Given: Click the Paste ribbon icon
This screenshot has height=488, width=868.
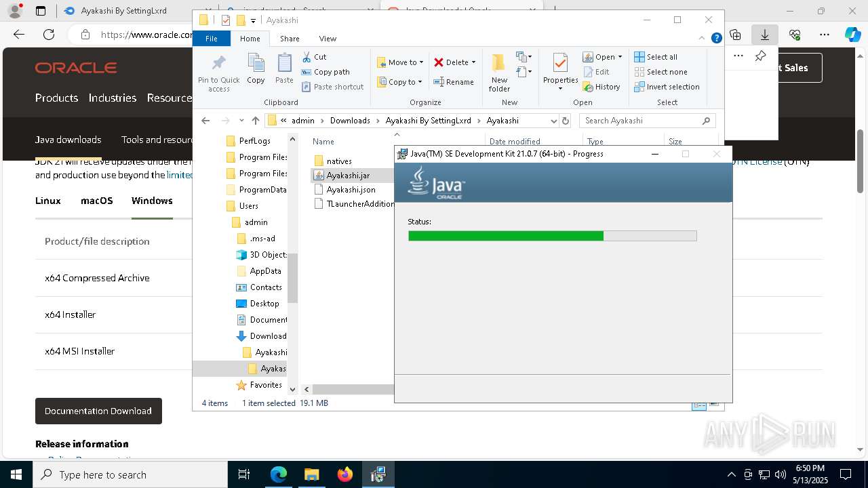Looking at the screenshot, I should pyautogui.click(x=284, y=69).
